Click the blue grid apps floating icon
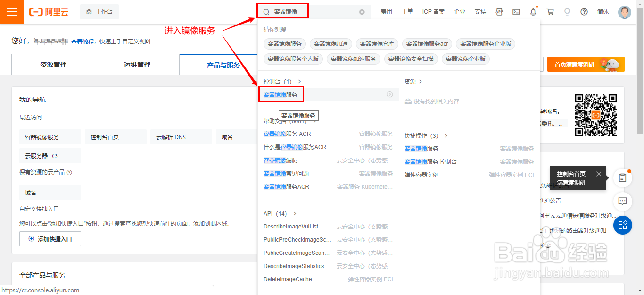Viewport: 644px width, 295px height. (x=623, y=225)
